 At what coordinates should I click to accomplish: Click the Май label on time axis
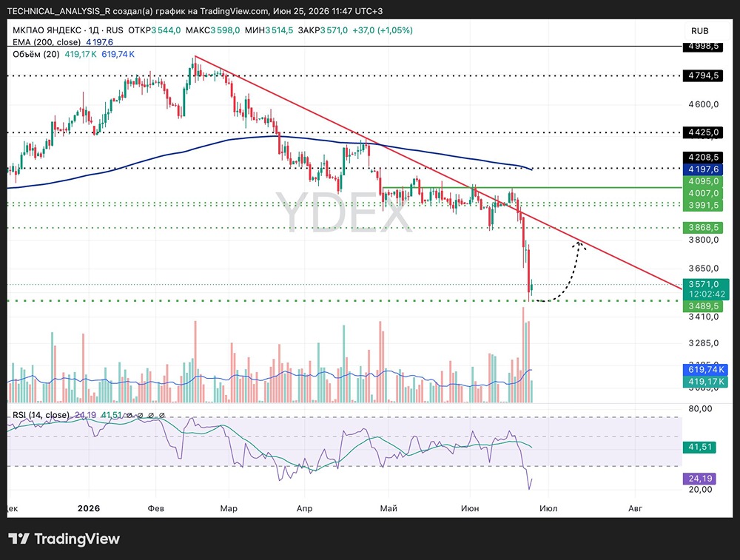tap(388, 508)
